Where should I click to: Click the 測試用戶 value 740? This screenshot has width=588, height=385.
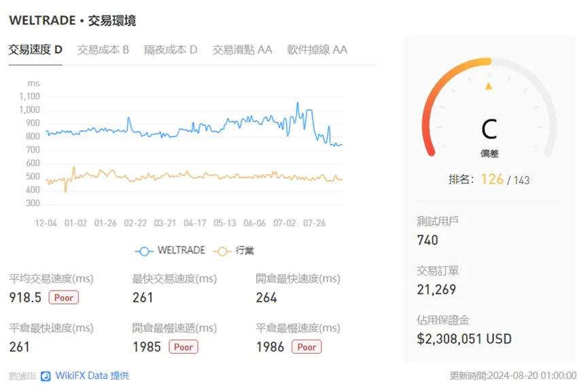pos(428,240)
